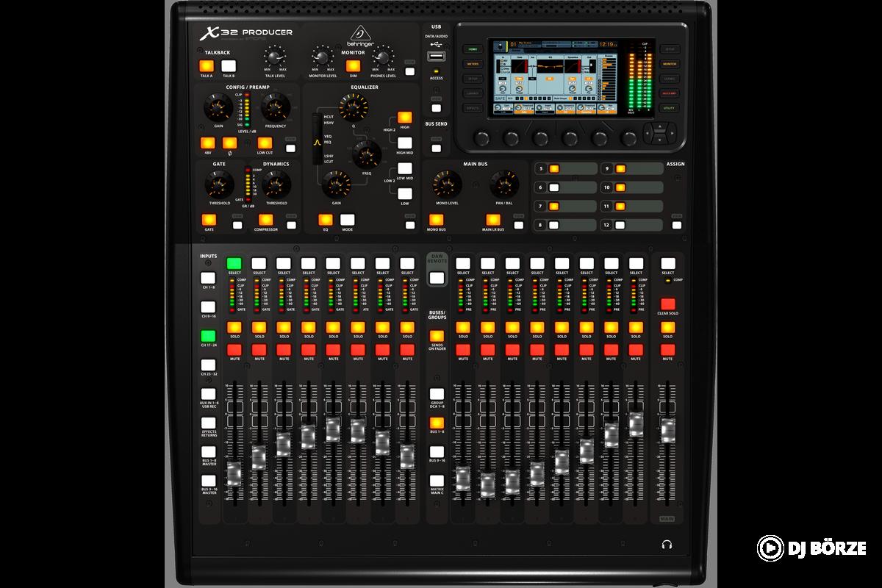Screen dimensions: 882x588
Task: Click the main fader handle
Action: pos(667,430)
